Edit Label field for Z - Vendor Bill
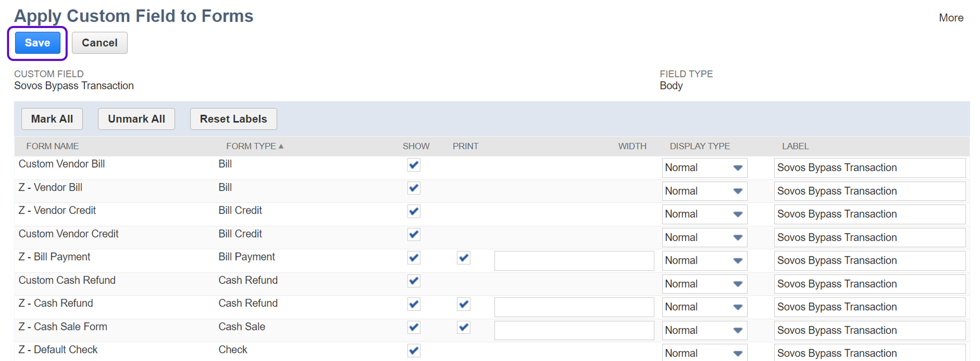980x361 pixels. pyautogui.click(x=869, y=191)
